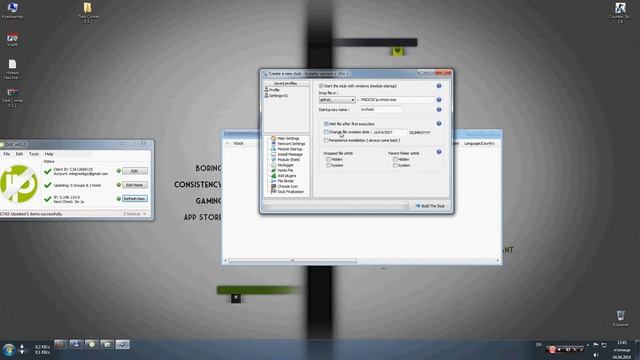Open the Recycle Bin desktop icon
This screenshot has height=360, width=640.
pos(620,316)
